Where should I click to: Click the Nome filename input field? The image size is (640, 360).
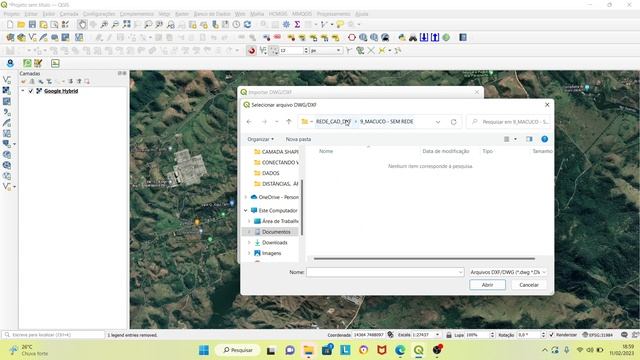pyautogui.click(x=382, y=272)
